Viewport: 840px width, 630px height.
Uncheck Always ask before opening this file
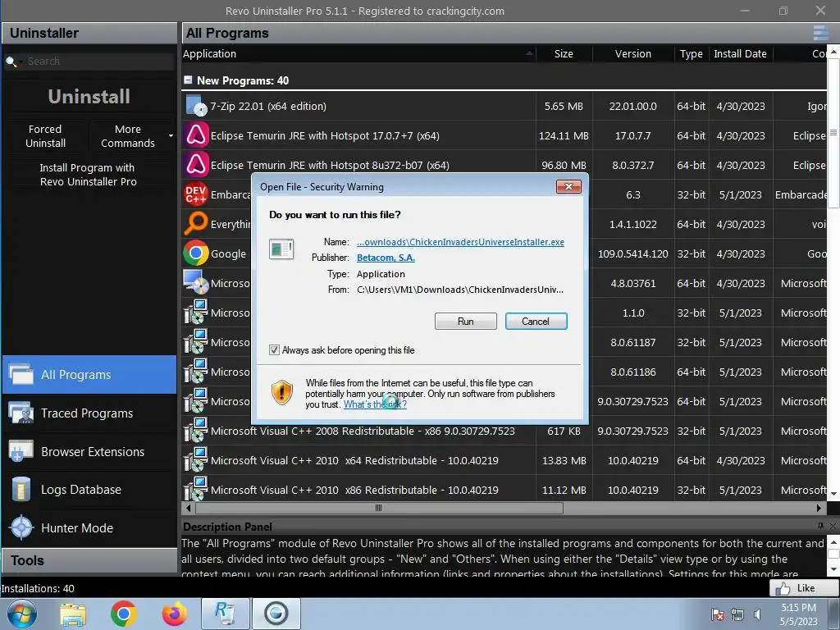274,349
